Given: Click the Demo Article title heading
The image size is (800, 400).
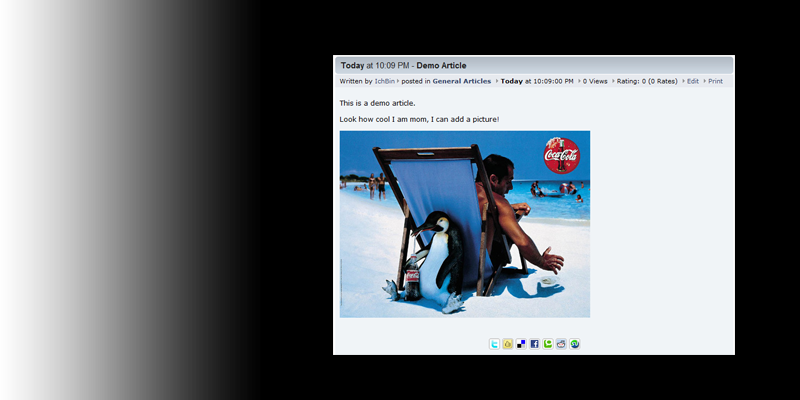Looking at the screenshot, I should point(441,65).
